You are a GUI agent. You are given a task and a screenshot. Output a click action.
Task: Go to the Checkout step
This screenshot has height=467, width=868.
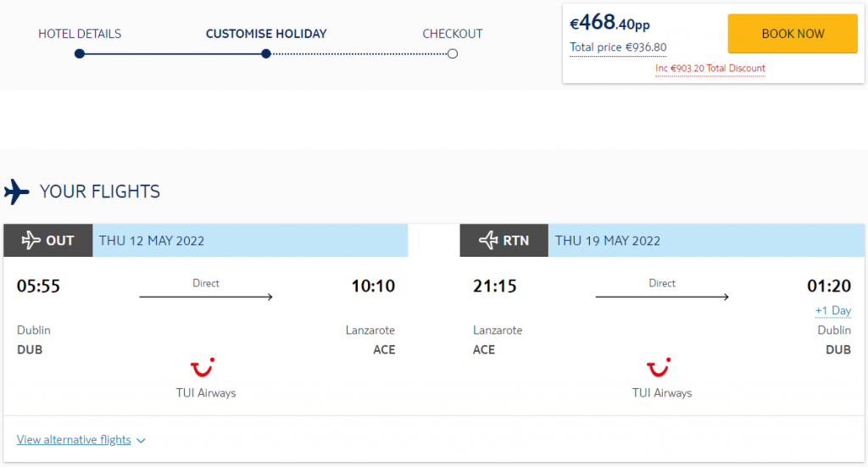pyautogui.click(x=453, y=34)
